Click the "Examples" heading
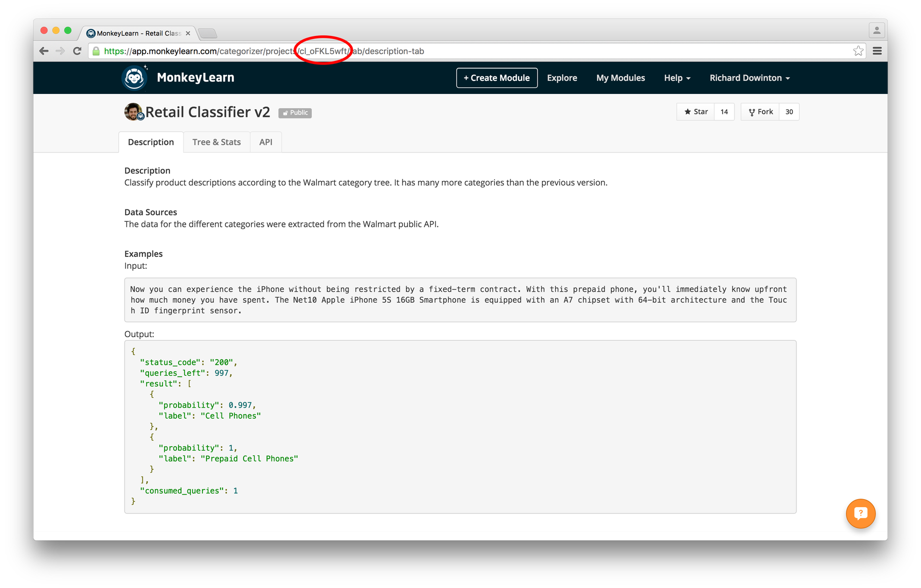 click(x=143, y=254)
